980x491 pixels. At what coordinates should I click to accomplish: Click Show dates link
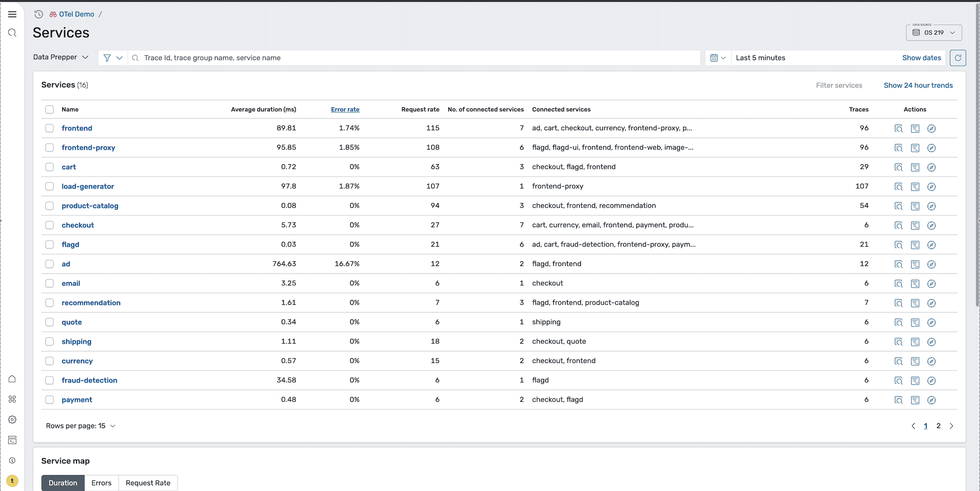coord(921,58)
